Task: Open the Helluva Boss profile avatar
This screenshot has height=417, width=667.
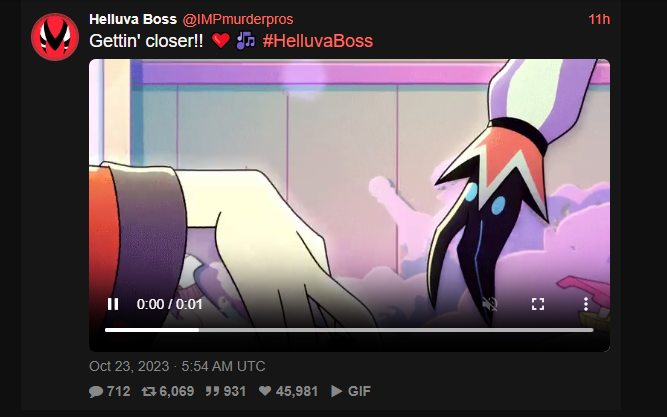Action: point(55,37)
